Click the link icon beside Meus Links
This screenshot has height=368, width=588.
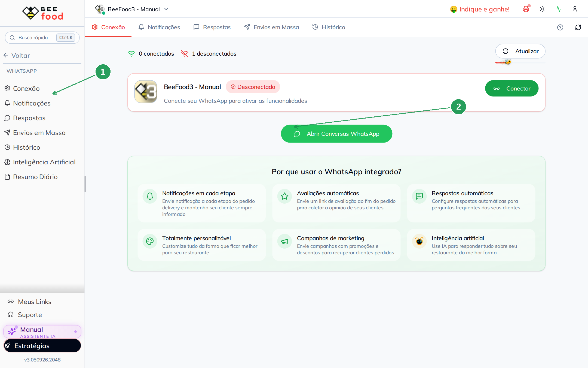coord(11,301)
